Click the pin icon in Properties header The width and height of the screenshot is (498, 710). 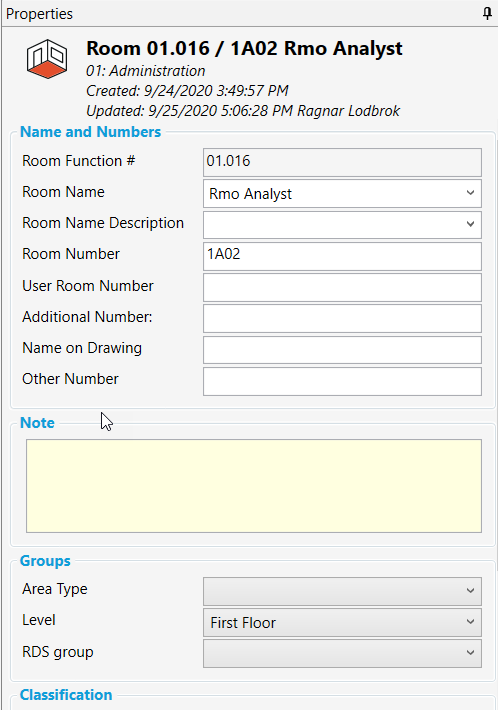pyautogui.click(x=487, y=14)
